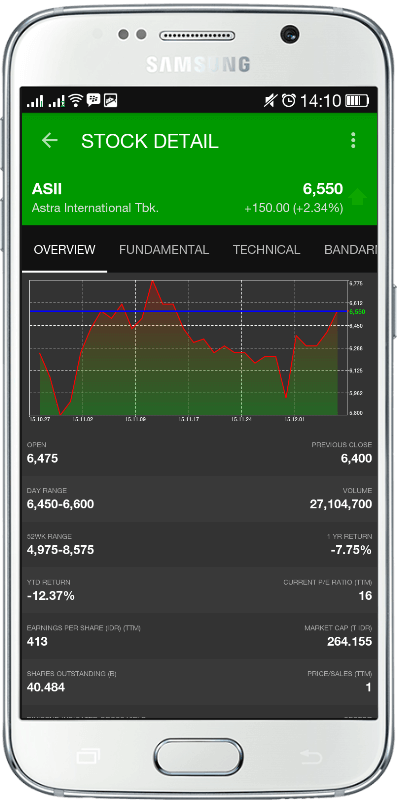Tap the Wi-Fi icon in status bar

point(76,101)
